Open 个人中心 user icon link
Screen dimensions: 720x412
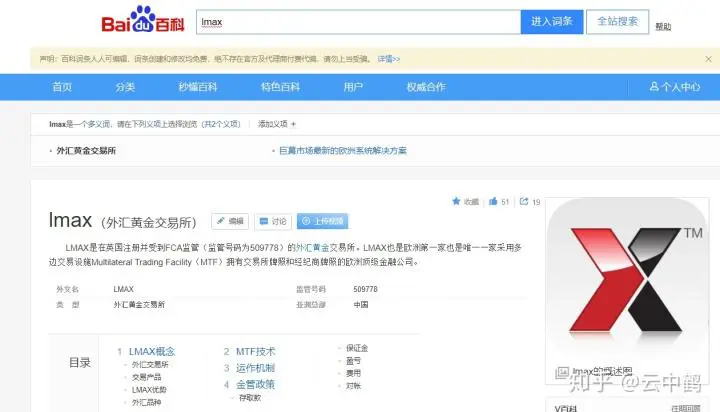click(x=675, y=87)
